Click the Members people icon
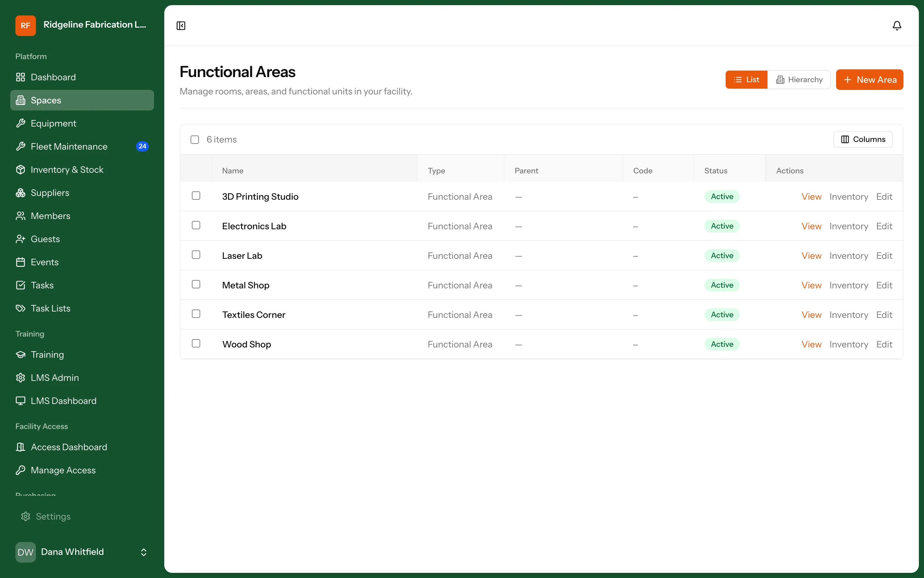 point(21,216)
